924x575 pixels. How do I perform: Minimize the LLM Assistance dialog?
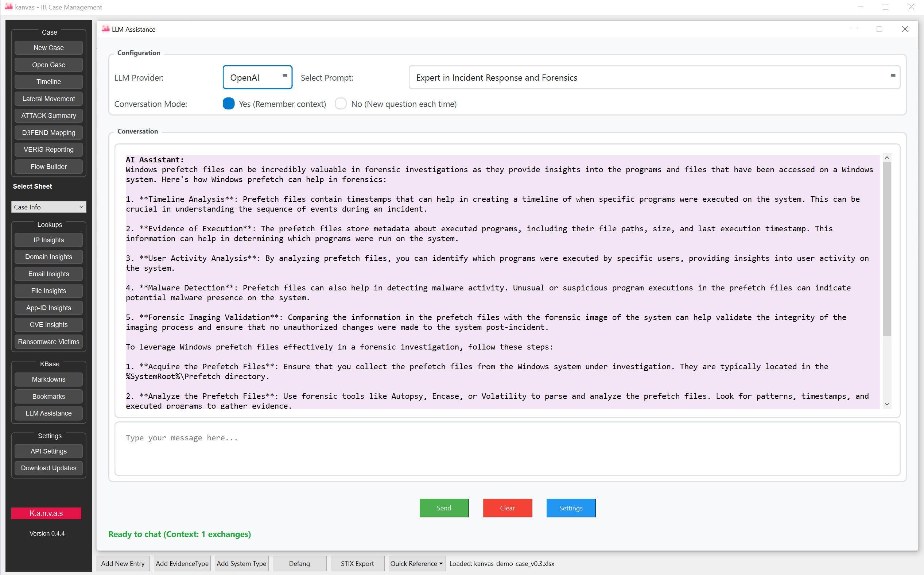(x=854, y=29)
